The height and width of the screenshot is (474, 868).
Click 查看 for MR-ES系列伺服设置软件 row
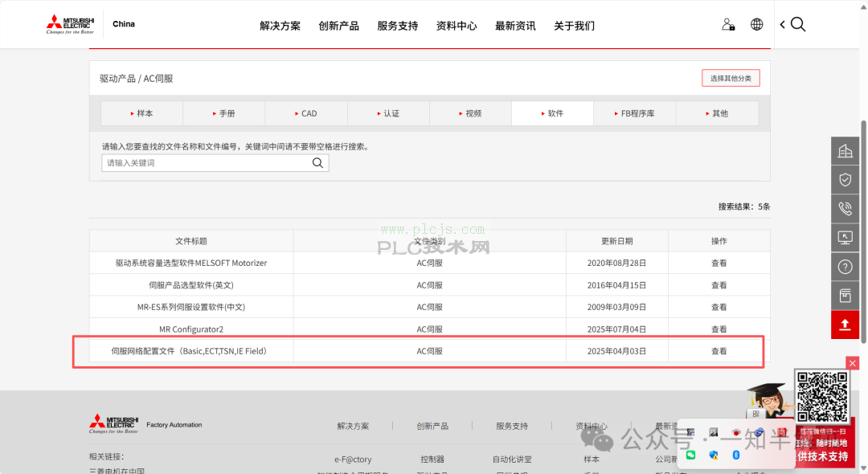point(719,307)
